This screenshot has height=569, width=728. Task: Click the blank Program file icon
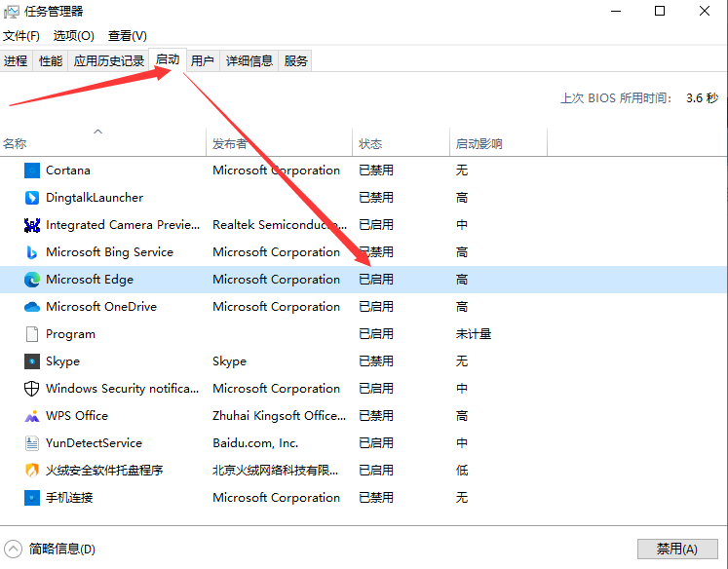(x=32, y=334)
